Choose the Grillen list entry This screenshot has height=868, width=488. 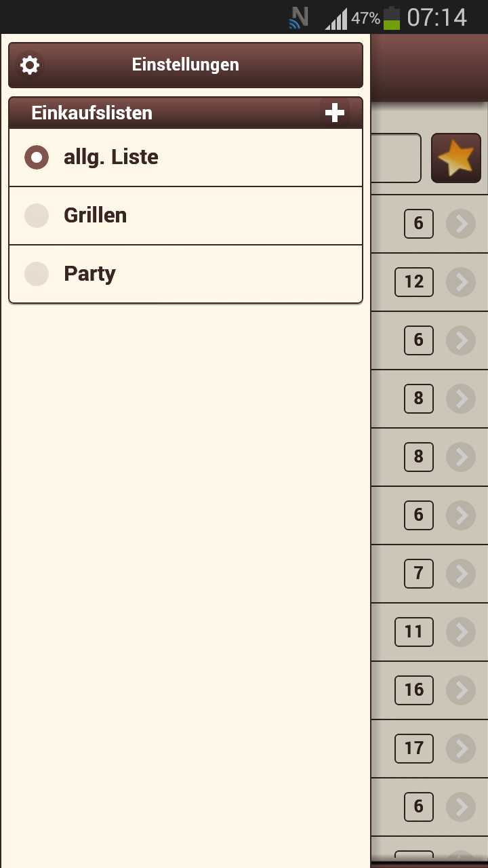tap(186, 216)
